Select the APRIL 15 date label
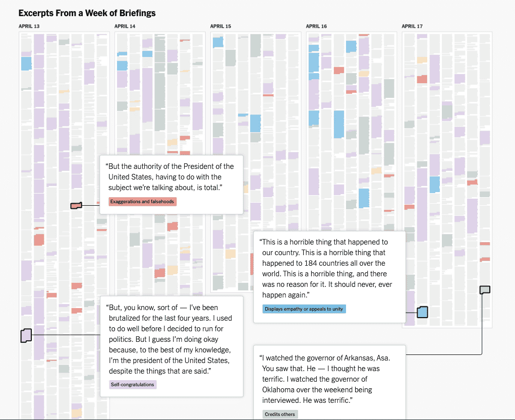The image size is (515, 420). click(x=221, y=26)
